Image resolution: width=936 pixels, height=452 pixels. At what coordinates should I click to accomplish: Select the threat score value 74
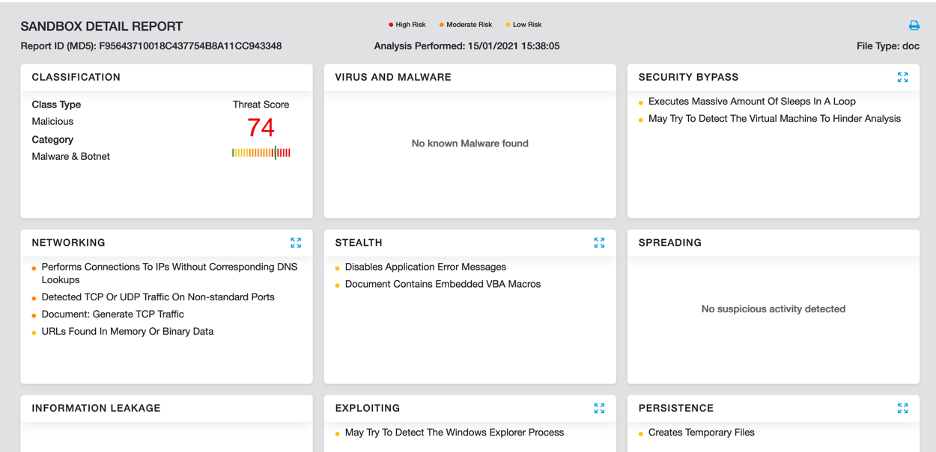tap(261, 128)
